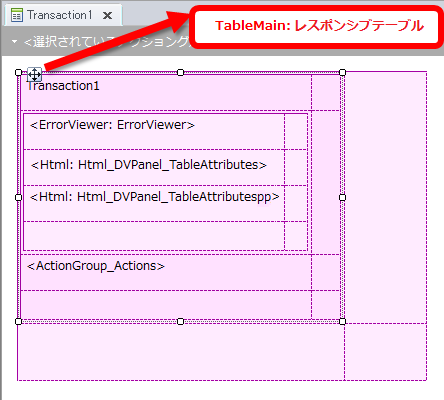Click the move handle icon on TableMain
Viewport: 444px width, 400px height.
34,74
